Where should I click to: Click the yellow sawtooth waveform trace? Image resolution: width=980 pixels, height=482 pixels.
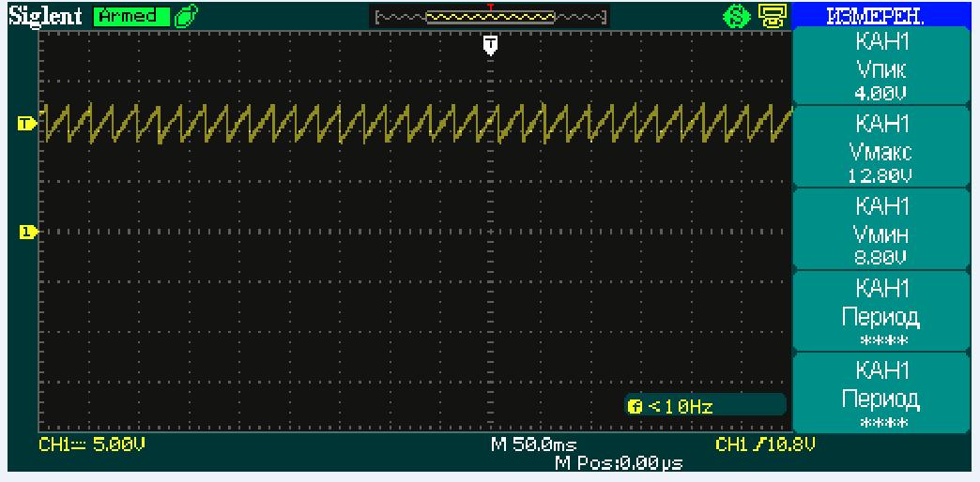416,123
